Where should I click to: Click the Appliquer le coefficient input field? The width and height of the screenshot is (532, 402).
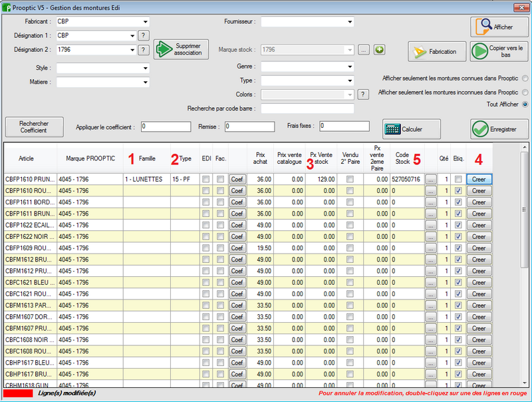click(x=166, y=126)
